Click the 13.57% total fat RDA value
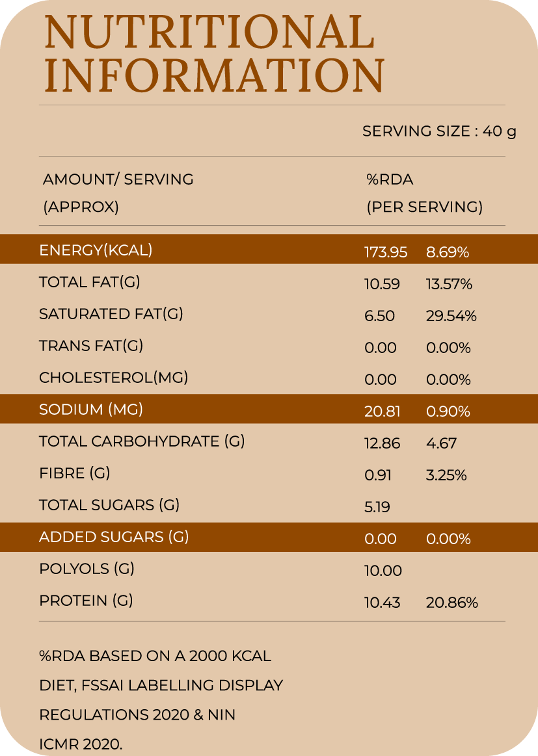Screen dimensions: 538x756 pyautogui.click(x=449, y=284)
